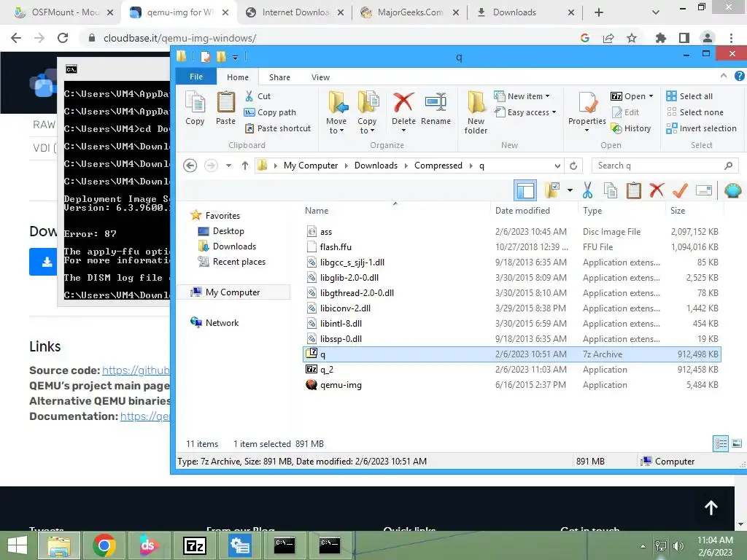Click Downloads in address breadcrumb
747x560 pixels.
[376, 166]
